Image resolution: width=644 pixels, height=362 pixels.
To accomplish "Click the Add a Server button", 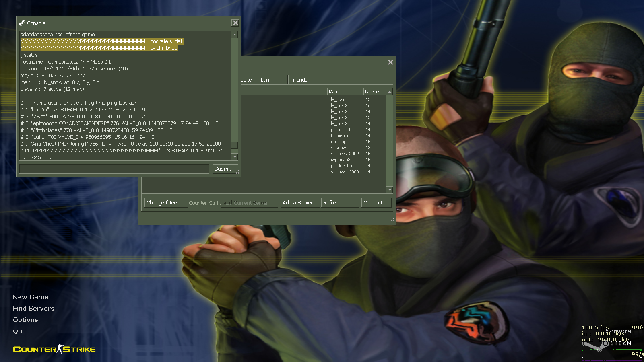I will [300, 203].
